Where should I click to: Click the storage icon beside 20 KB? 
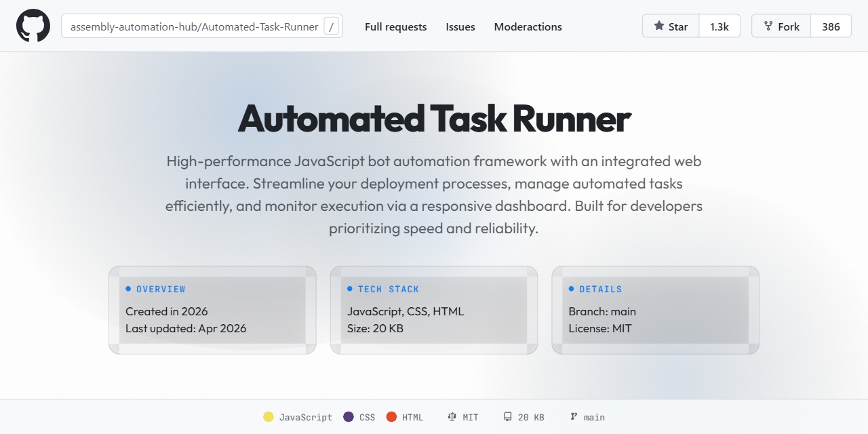tap(508, 416)
